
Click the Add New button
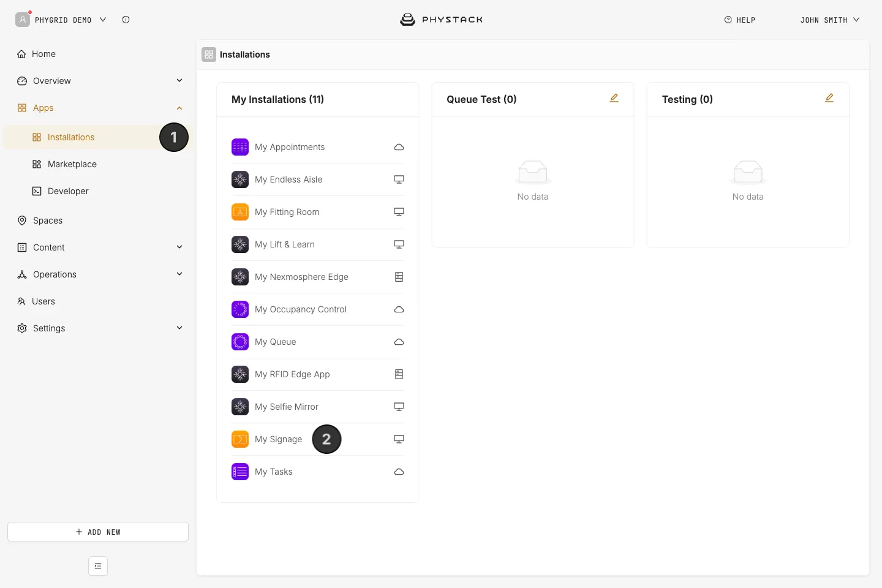click(x=98, y=532)
